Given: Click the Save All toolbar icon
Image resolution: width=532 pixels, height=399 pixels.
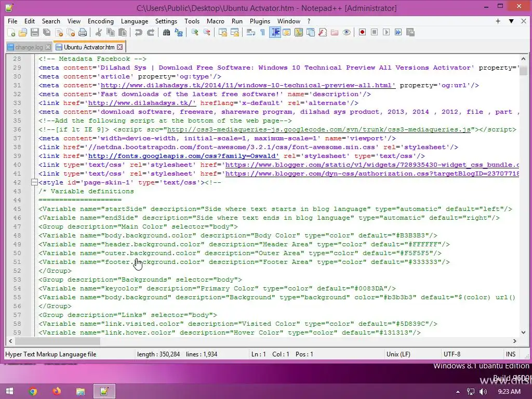Looking at the screenshot, I should click(46, 32).
